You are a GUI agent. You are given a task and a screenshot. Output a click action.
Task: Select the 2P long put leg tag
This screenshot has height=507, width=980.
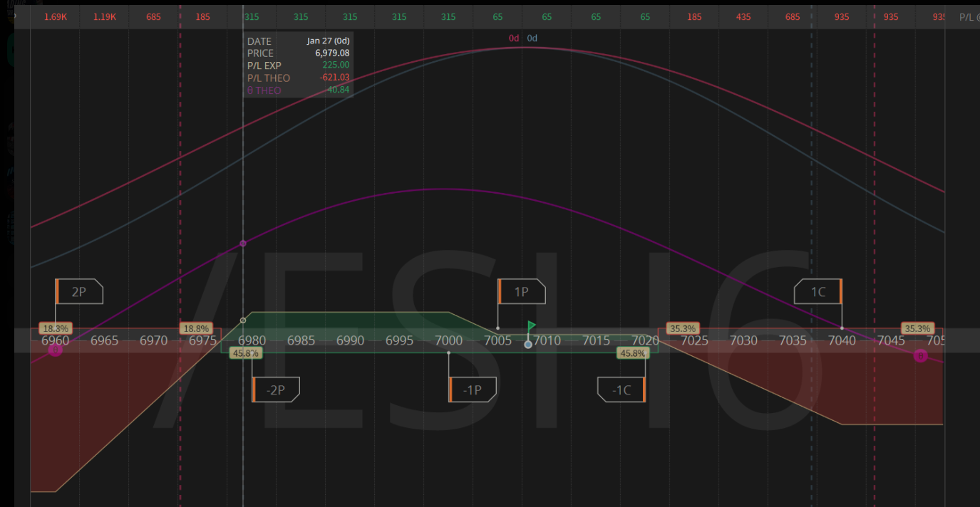(x=79, y=291)
